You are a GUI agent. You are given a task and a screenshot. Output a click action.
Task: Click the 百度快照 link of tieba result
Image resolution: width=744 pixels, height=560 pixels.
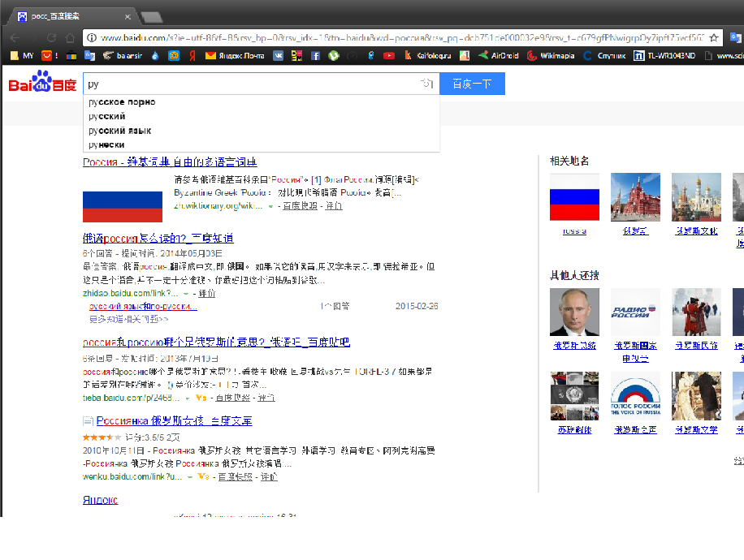click(x=232, y=398)
